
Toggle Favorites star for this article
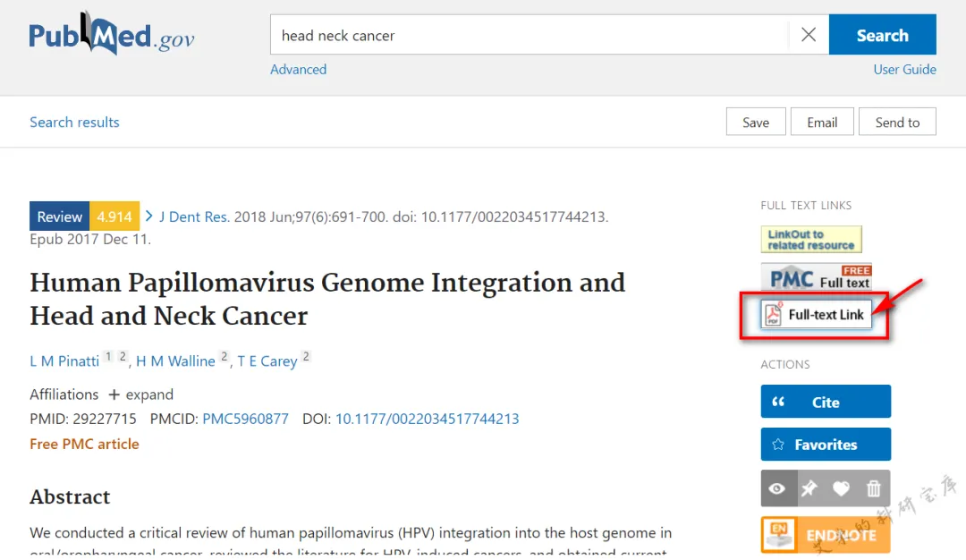826,445
